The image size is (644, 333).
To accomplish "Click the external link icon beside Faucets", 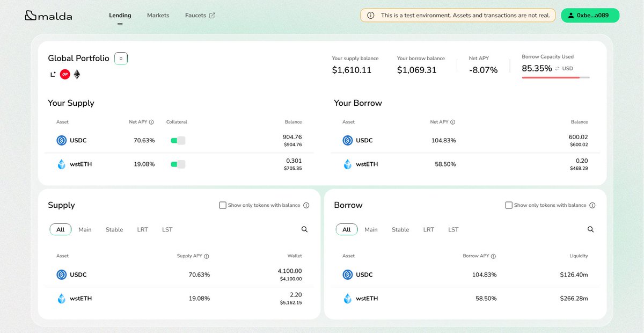I will [x=212, y=16].
